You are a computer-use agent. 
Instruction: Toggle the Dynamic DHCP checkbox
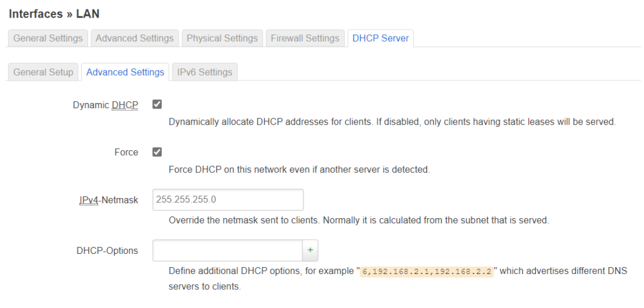tap(157, 104)
